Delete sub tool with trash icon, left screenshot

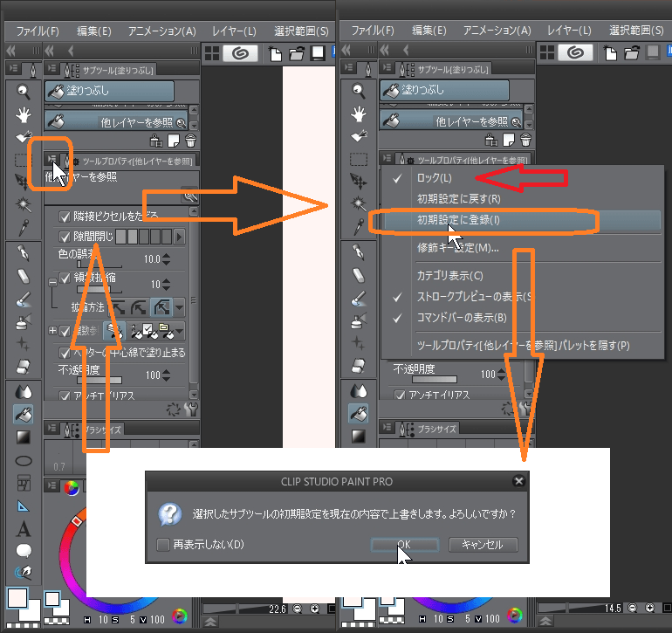point(190,141)
